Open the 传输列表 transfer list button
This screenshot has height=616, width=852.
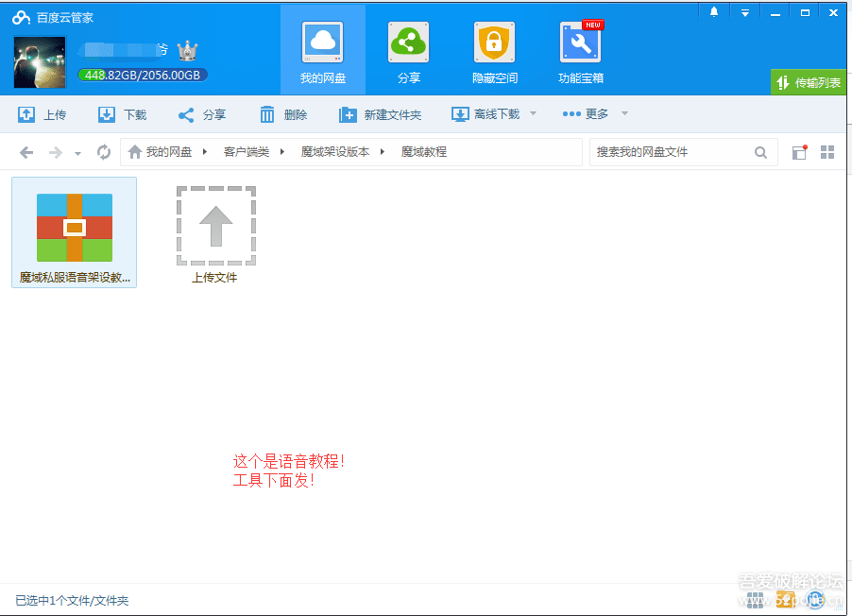[x=808, y=82]
